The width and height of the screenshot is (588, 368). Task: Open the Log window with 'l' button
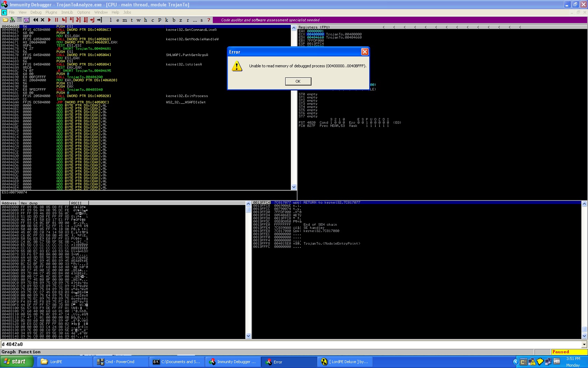111,20
